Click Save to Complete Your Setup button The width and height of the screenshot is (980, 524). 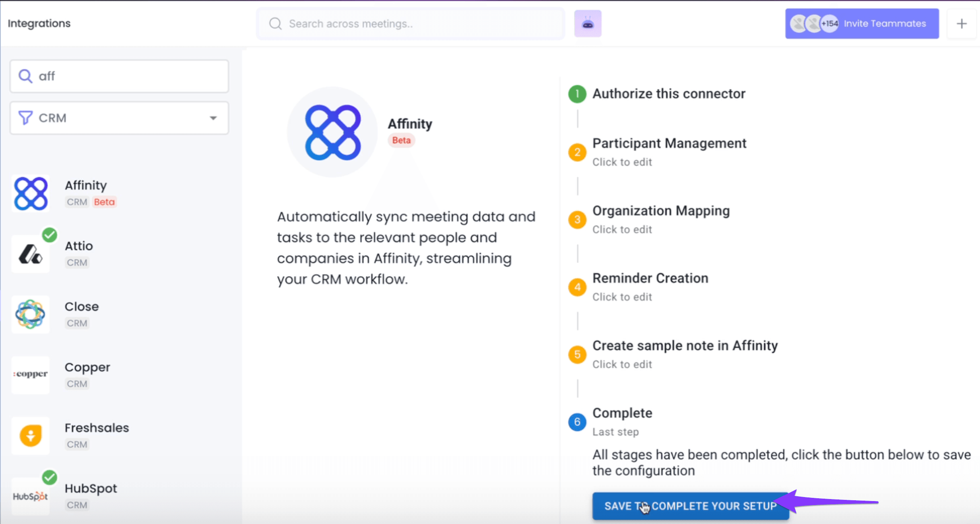click(x=690, y=506)
